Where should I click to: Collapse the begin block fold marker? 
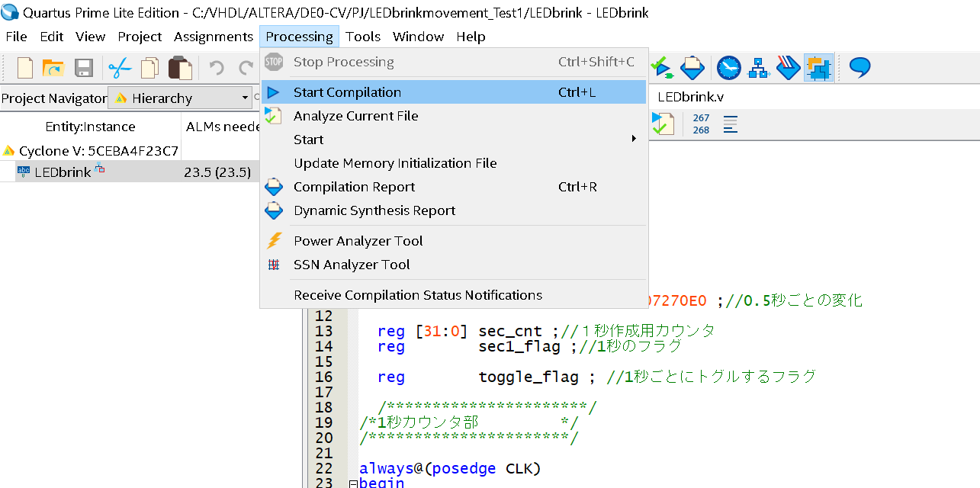(x=353, y=483)
